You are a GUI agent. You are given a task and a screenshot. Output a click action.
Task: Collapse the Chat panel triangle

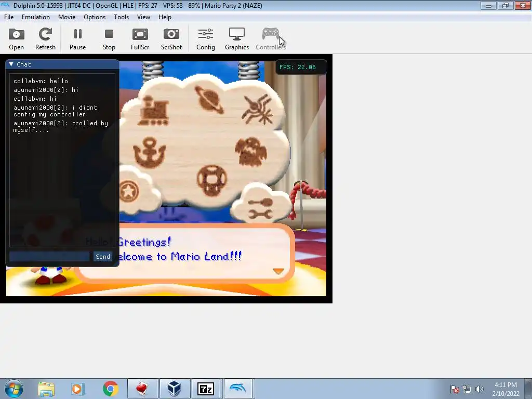[11, 64]
